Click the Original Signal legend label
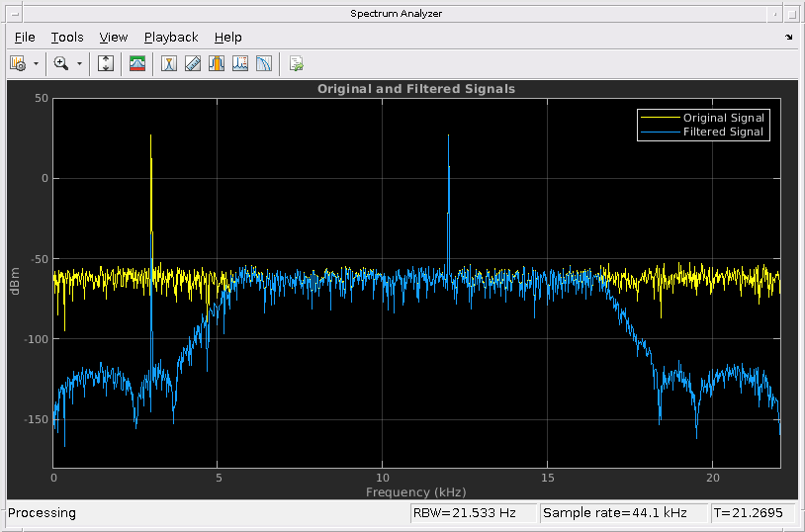Image resolution: width=805 pixels, height=532 pixels. (x=723, y=118)
